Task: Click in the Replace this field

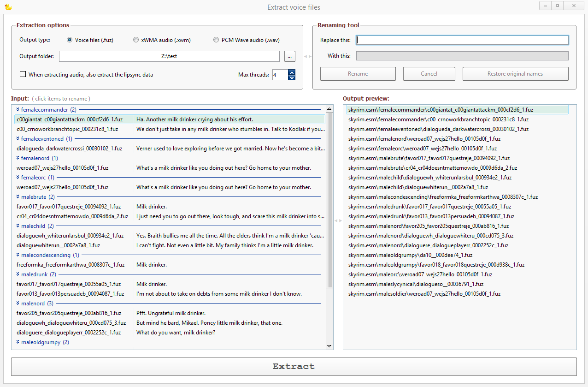Action: (462, 40)
